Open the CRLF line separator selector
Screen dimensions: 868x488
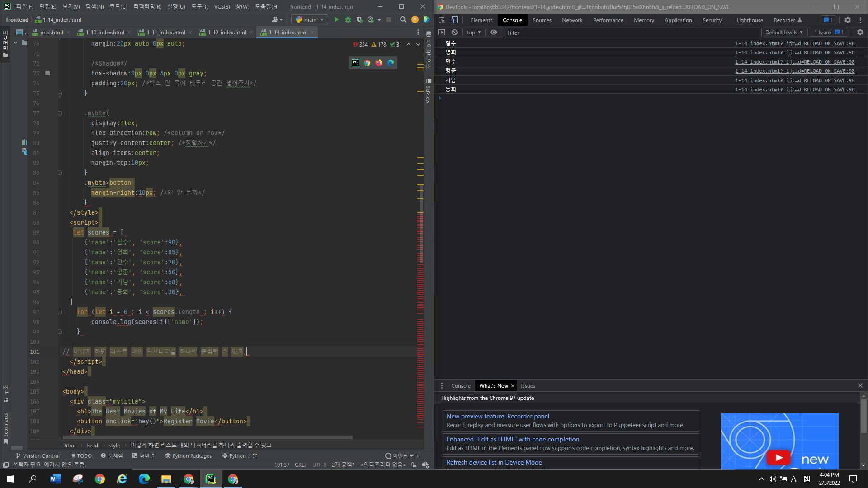point(301,465)
